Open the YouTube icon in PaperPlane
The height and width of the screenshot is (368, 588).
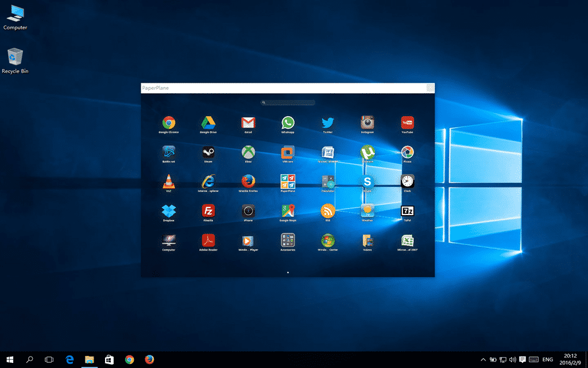407,122
